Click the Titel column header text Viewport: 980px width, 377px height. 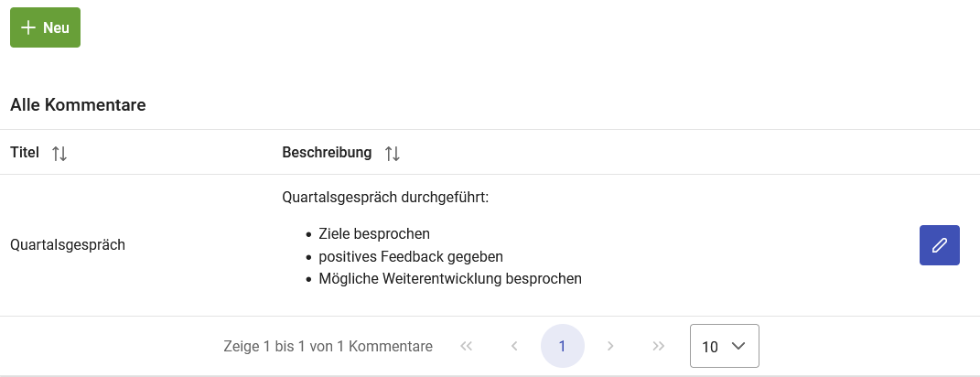tap(25, 153)
